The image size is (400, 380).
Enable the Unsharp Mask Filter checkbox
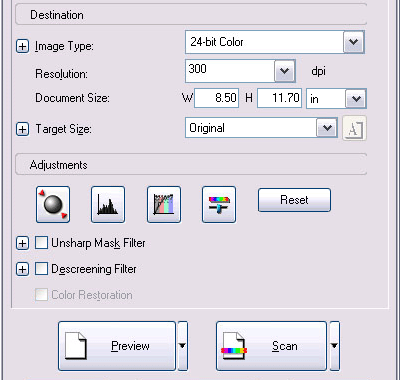coord(41,243)
